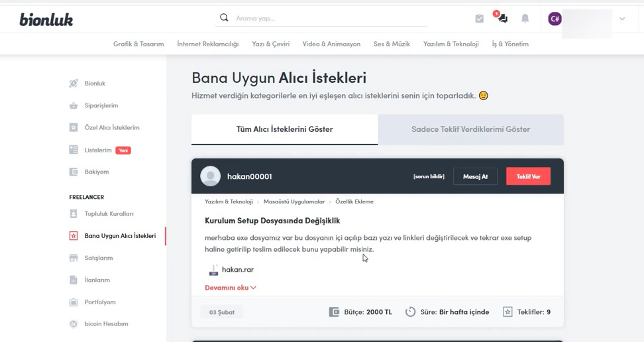
Task: Switch to Sadece Teklif Verdiklerimi Göster tab
Action: 470,129
